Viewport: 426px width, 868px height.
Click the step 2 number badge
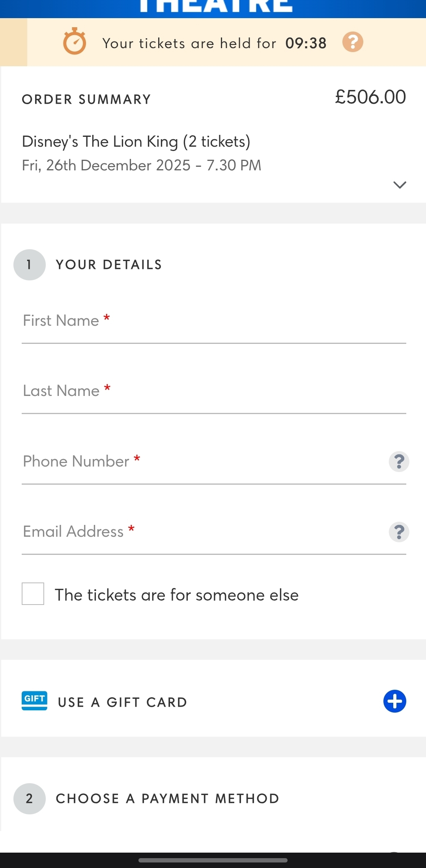pos(30,799)
